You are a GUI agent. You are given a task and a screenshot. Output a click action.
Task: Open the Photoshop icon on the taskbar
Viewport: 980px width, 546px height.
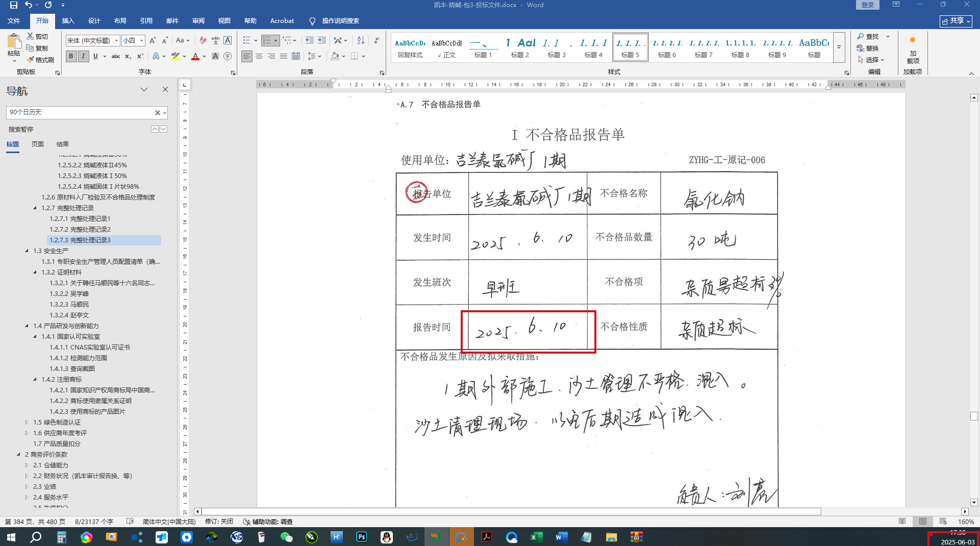click(362, 537)
